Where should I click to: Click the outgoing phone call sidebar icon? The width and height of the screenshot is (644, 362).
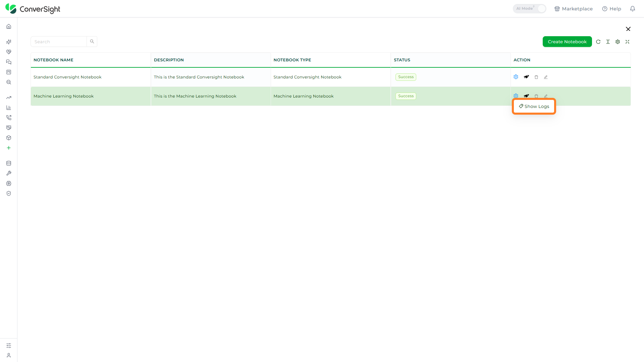(x=9, y=118)
